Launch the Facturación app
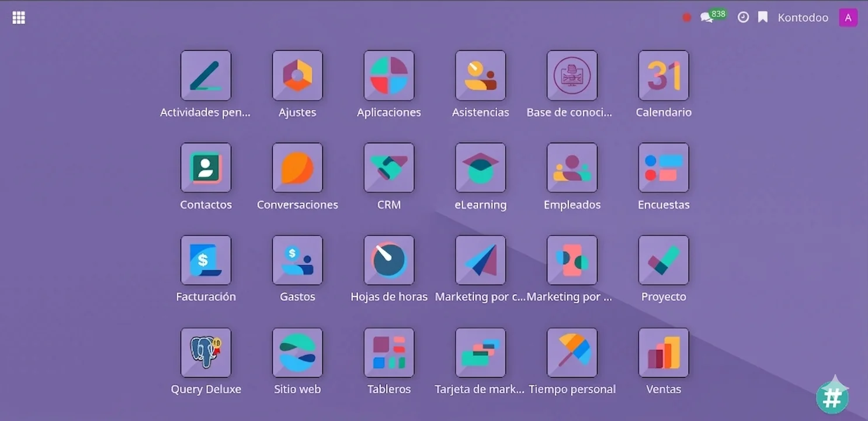 pos(206,260)
